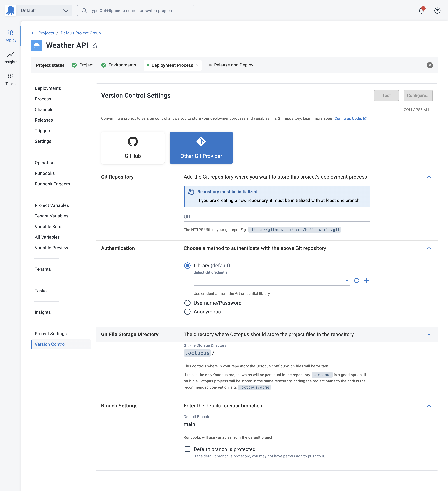Select the Other Git Provider card
Viewport: 448px width, 491px height.
point(201,148)
